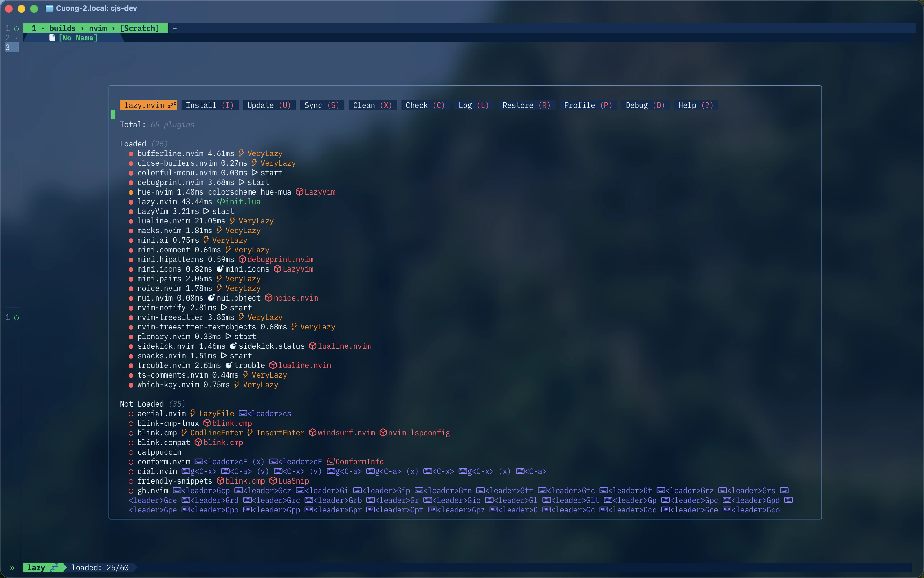The image size is (924, 578).
Task: Click the LuaSnip dependency link
Action: [294, 481]
